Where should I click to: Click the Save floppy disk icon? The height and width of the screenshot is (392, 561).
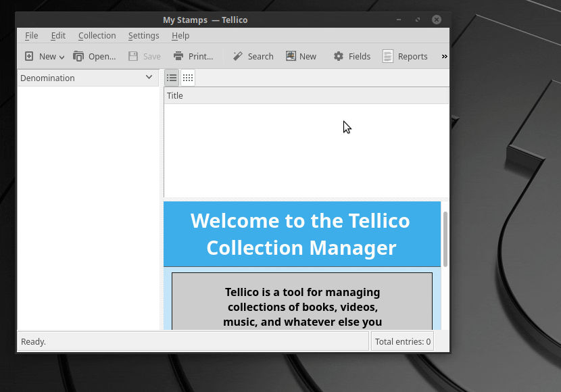pos(133,56)
